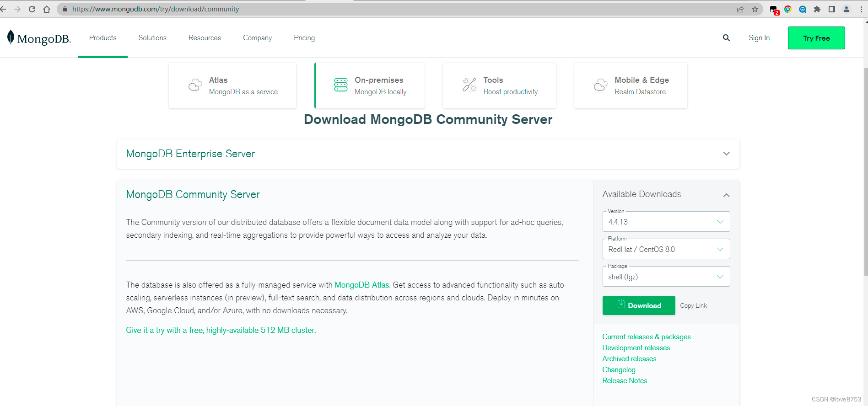Viewport: 868px width, 406px height.
Task: Select the Mobile & Edge Realm Datastore tab
Action: click(x=631, y=85)
